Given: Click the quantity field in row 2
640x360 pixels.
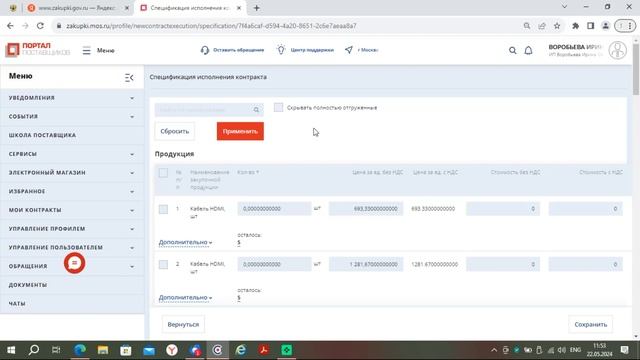Looking at the screenshot, I should (274, 264).
